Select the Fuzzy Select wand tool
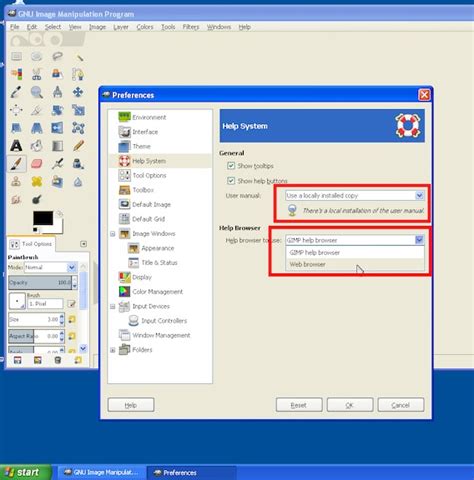The width and height of the screenshot is (474, 480). click(x=78, y=56)
